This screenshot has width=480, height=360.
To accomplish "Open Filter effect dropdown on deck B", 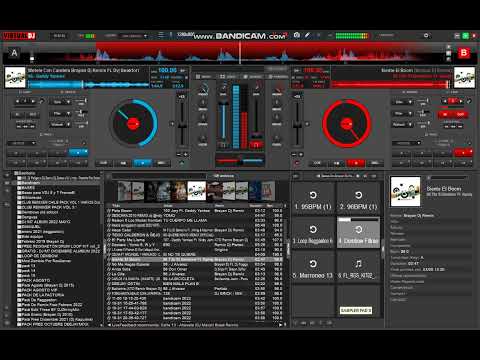I will (402, 113).
